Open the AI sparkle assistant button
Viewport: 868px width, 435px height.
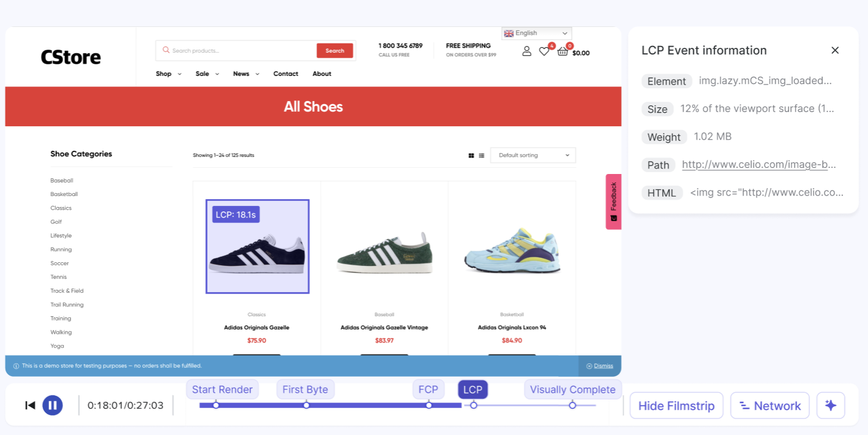click(x=831, y=406)
